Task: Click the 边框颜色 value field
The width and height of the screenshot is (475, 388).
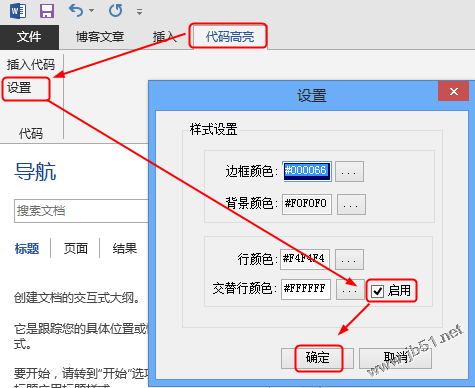Action: pos(307,171)
